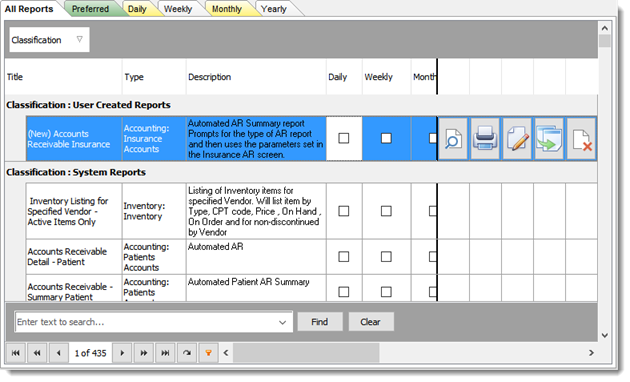630x382 pixels.
Task: Expand the search text history dropdown
Action: 283,322
